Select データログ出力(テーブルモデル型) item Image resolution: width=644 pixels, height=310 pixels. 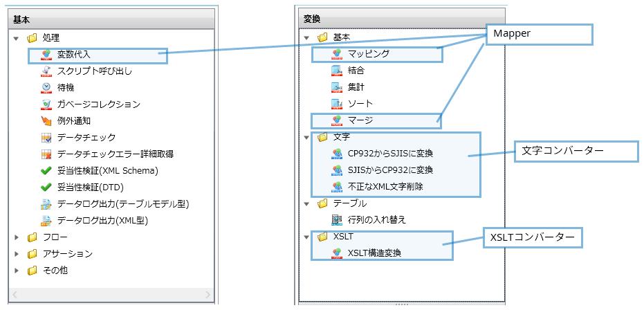(122, 204)
